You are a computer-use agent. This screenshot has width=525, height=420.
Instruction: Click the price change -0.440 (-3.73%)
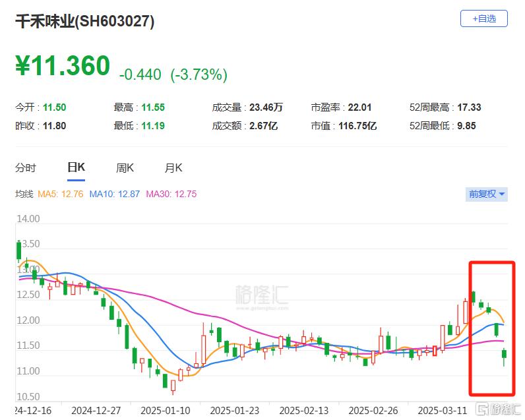pos(173,75)
